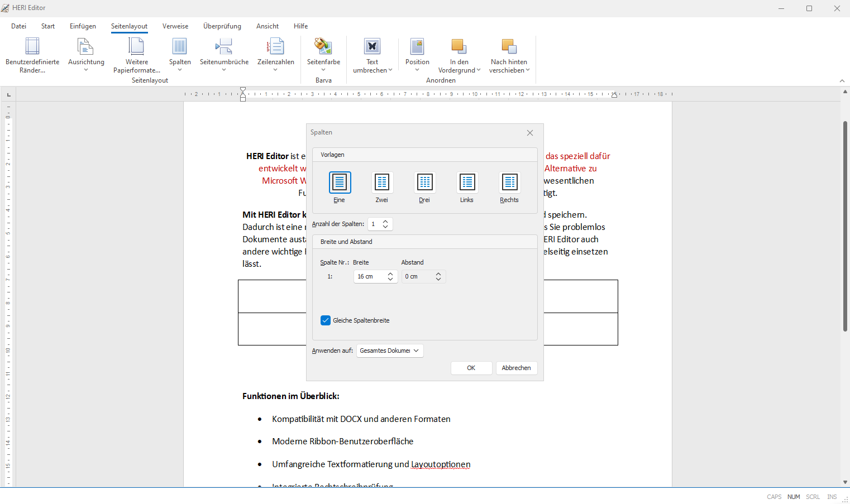Screen dimensions: 850x504
Task: Click In den Vordergrund icon
Action: (x=459, y=46)
